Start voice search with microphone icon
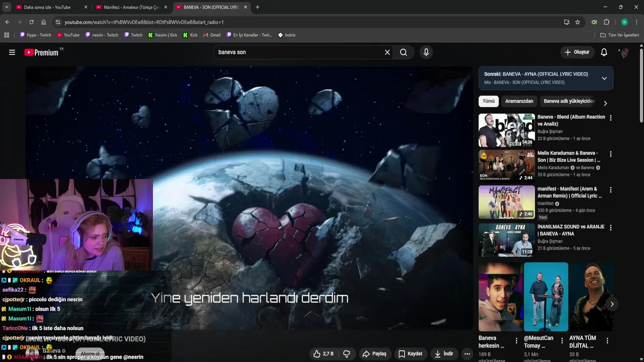Viewport: 644px width, 362px height. [426, 52]
